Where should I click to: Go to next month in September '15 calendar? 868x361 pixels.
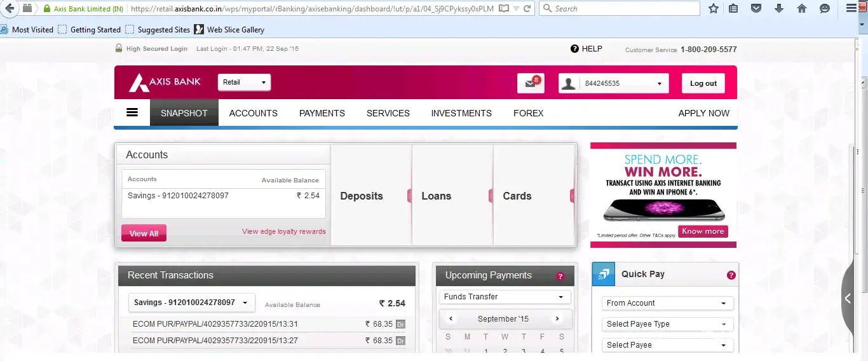point(557,319)
